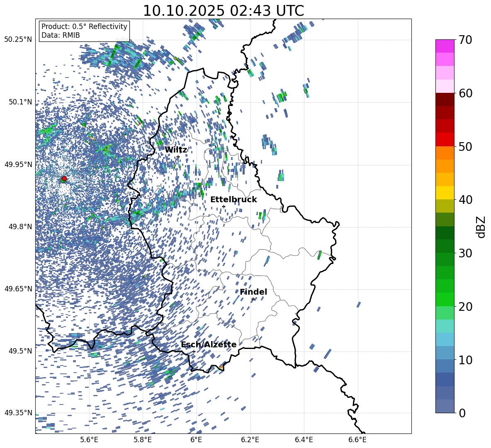Click the 50.25°N latitude label

click(x=18, y=40)
